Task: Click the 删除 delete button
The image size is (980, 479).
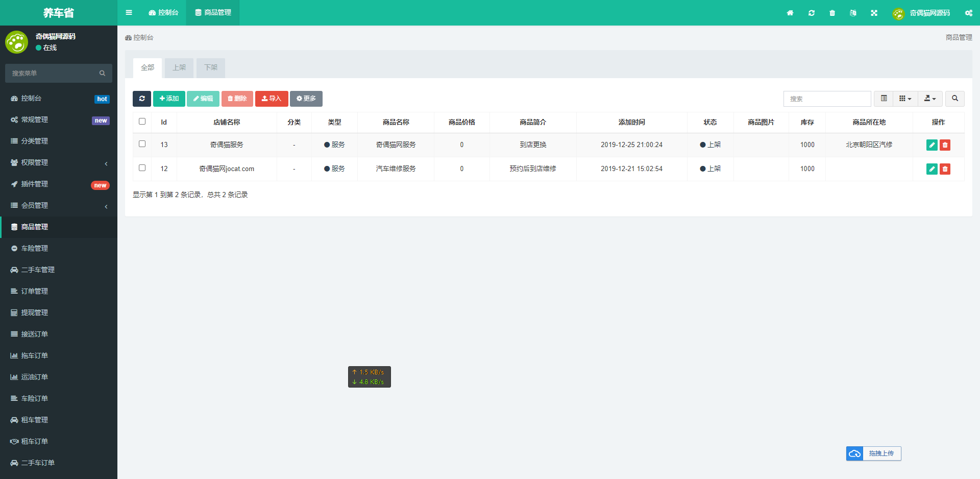Action: pos(237,99)
